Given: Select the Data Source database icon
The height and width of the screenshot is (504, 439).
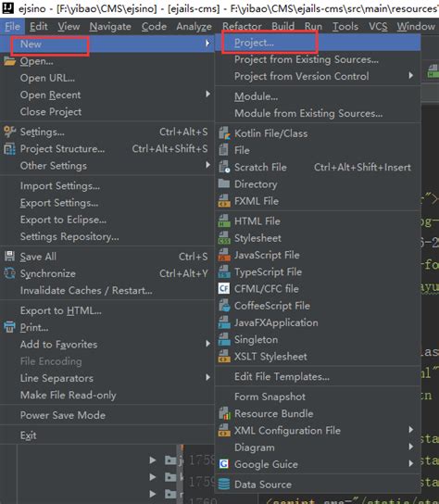Looking at the screenshot, I should tap(224, 484).
